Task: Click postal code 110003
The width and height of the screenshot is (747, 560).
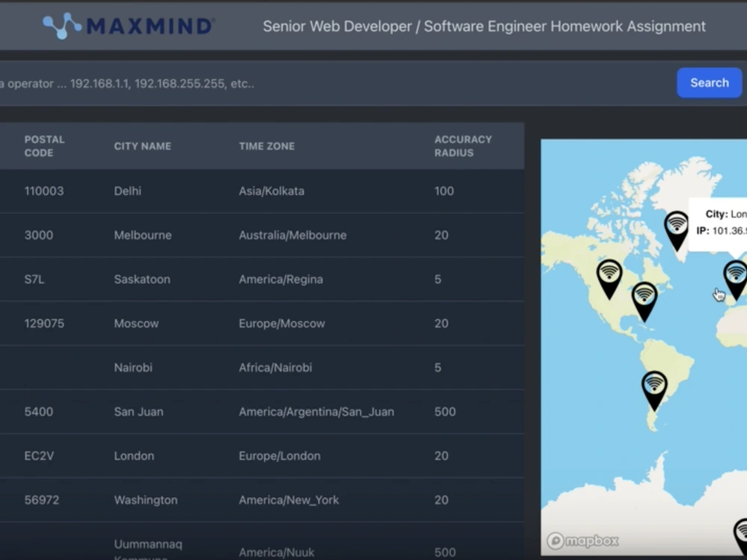Action: point(44,191)
